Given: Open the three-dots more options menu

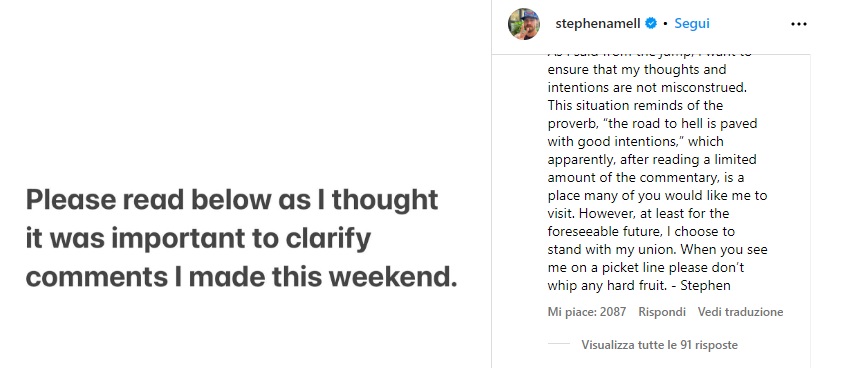Looking at the screenshot, I should tap(799, 24).
